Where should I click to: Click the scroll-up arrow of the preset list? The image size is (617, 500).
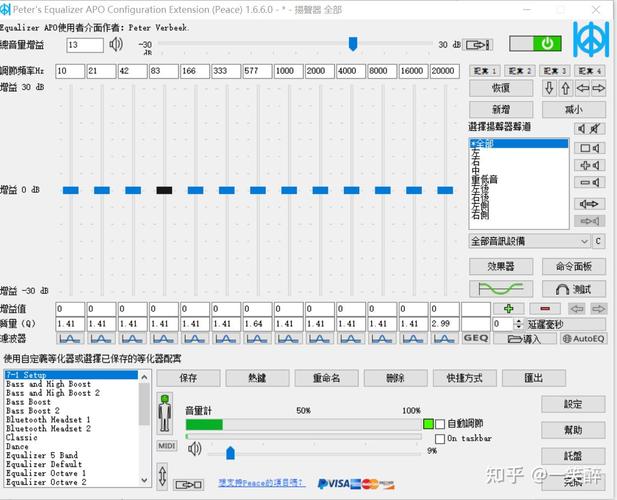tap(144, 377)
